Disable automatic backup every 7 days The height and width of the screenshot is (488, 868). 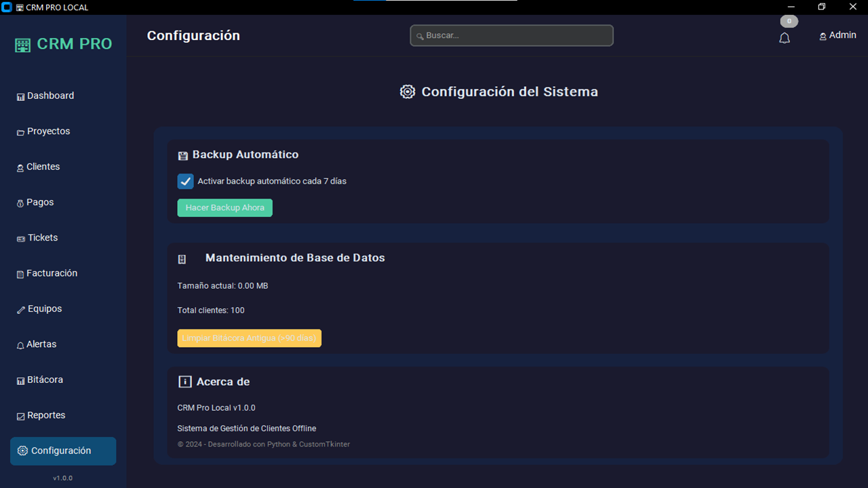(x=185, y=181)
